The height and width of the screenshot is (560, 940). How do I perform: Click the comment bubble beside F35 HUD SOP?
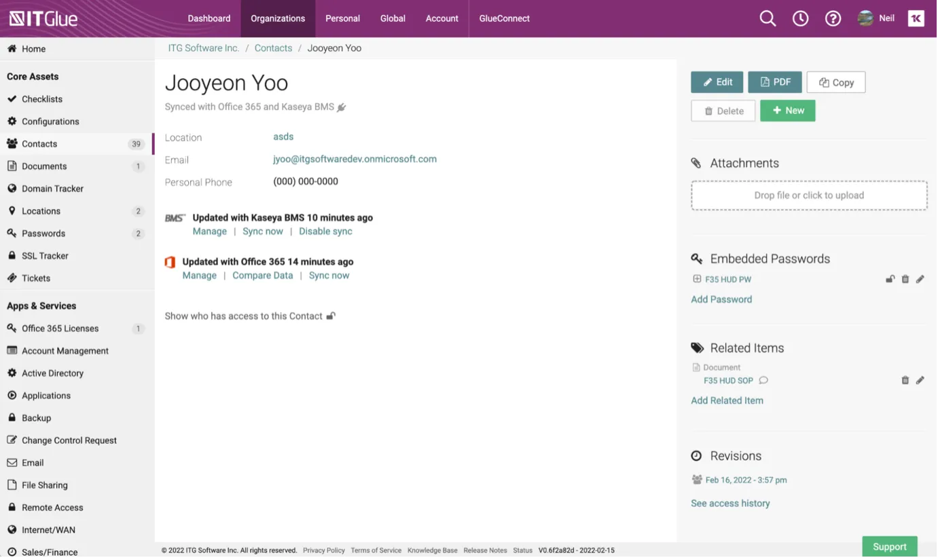point(763,380)
